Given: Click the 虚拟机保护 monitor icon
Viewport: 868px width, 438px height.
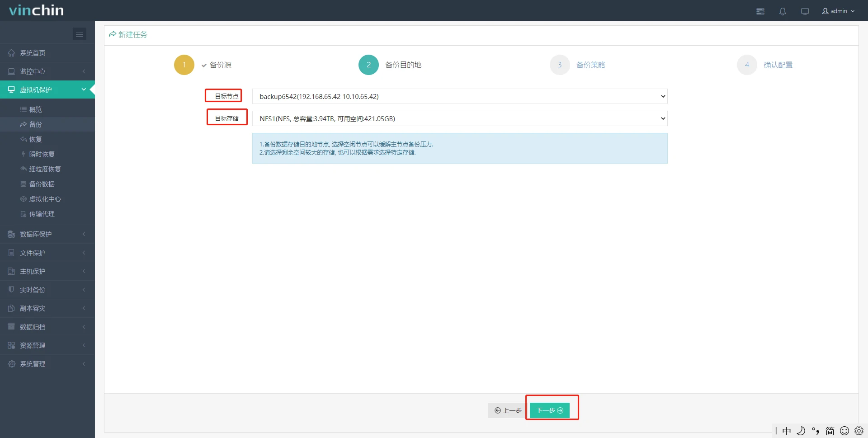Looking at the screenshot, I should 11,89.
